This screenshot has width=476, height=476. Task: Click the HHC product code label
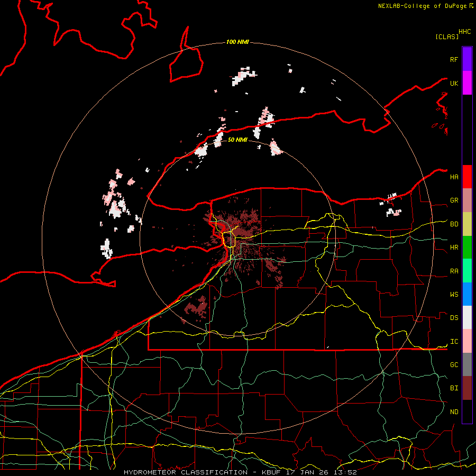pos(465,32)
